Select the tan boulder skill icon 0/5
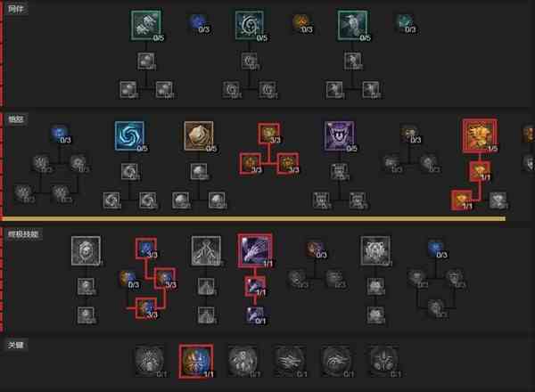This screenshot has width=535, height=392. click(x=199, y=135)
